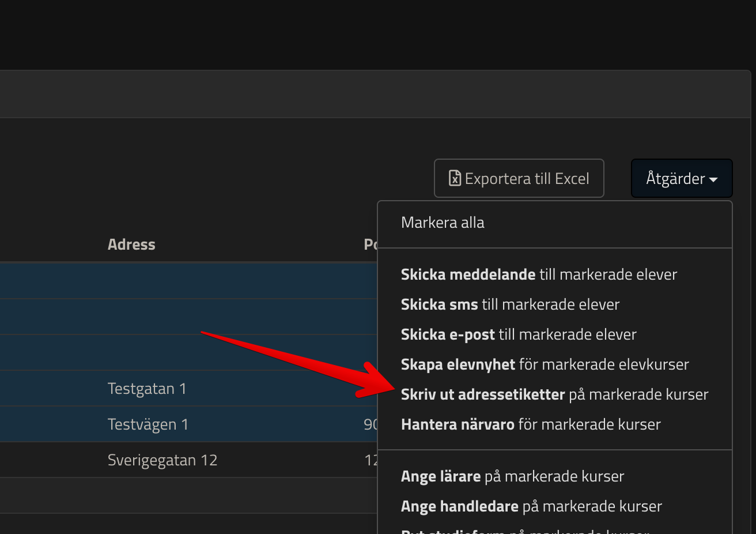This screenshot has height=534, width=756.
Task: Click the partially hidden Po column header
Action: pos(371,245)
